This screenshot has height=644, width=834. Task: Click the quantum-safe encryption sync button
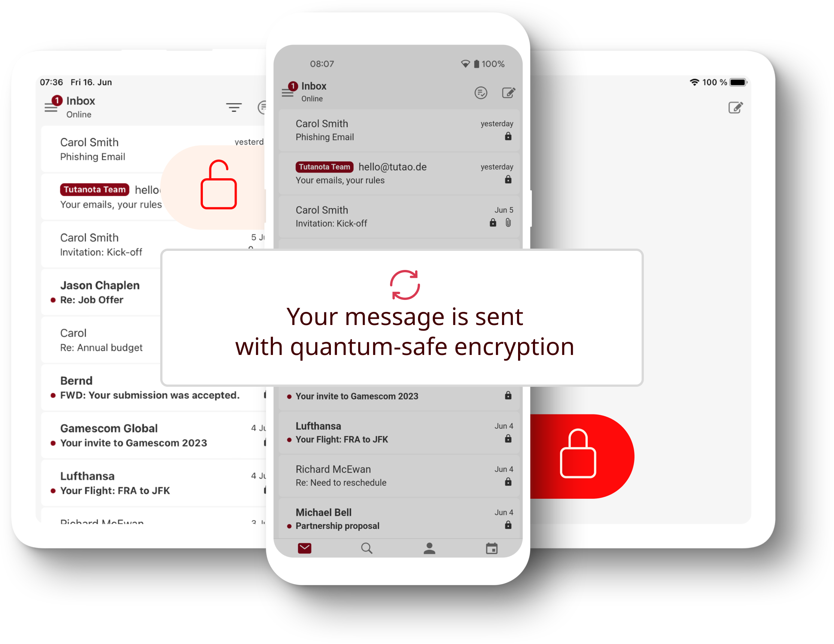(405, 280)
